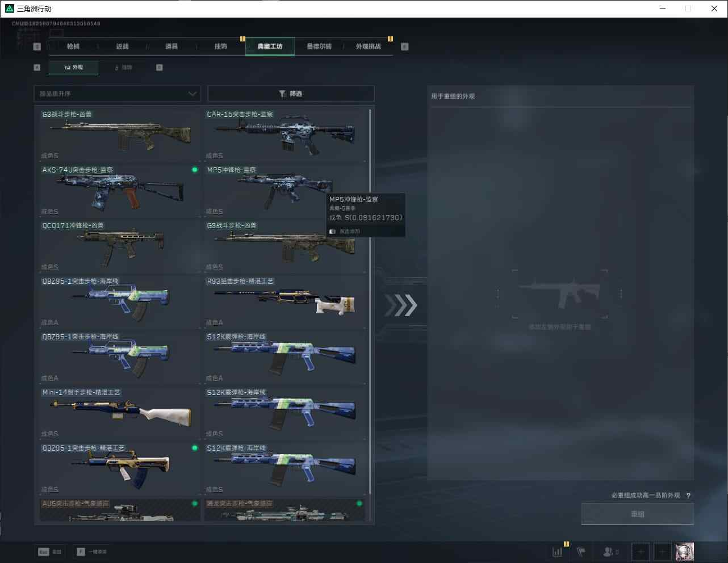
Task: Click the Esc 返回 back button
Action: 50,552
